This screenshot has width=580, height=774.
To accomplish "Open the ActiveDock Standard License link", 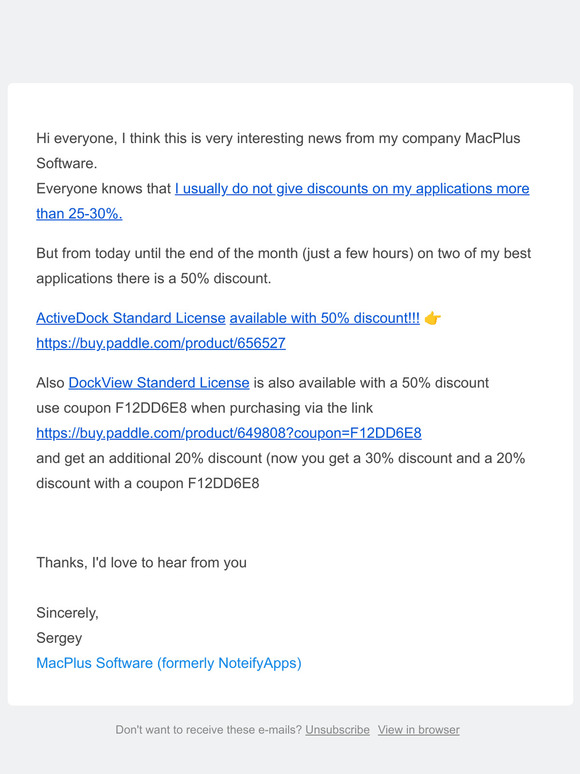I will (x=131, y=318).
